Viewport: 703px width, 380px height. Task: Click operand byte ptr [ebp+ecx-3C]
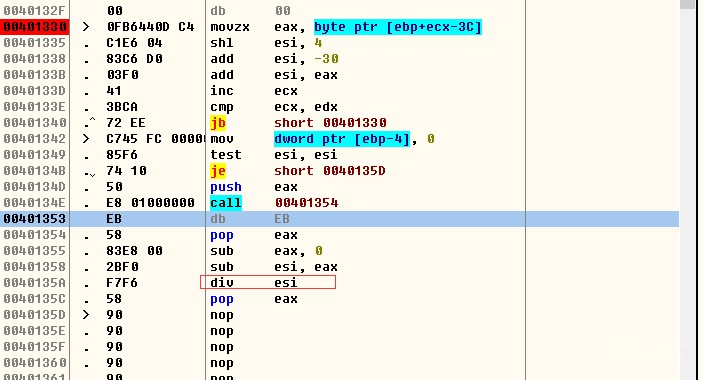tap(398, 27)
